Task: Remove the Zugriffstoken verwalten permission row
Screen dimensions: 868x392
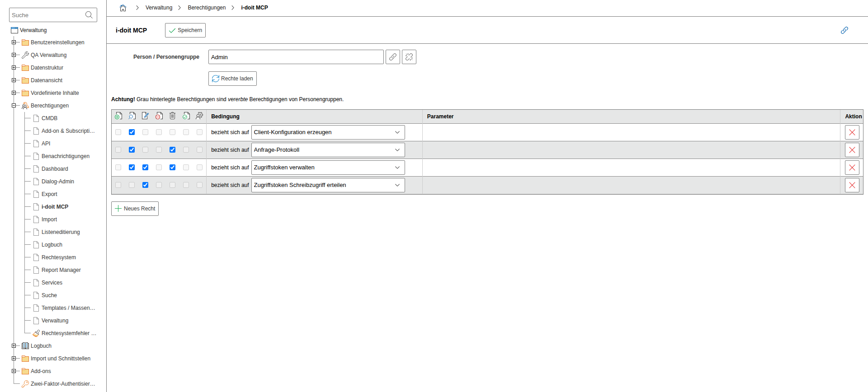Action: pyautogui.click(x=852, y=168)
